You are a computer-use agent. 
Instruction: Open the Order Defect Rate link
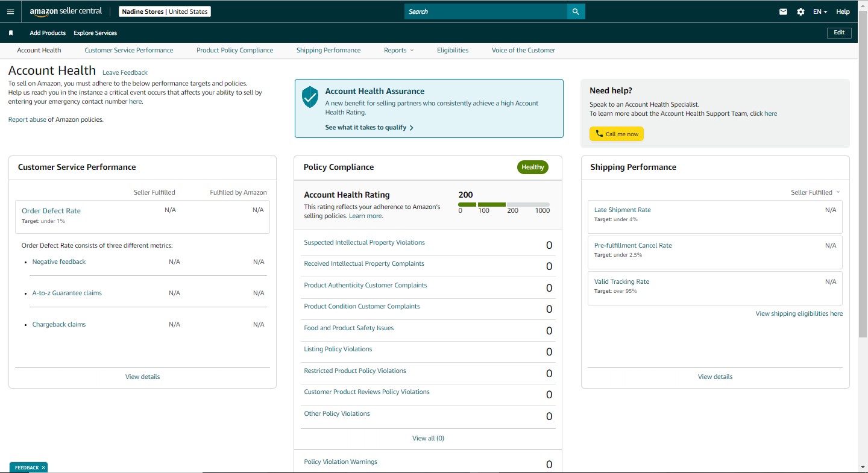[51, 211]
